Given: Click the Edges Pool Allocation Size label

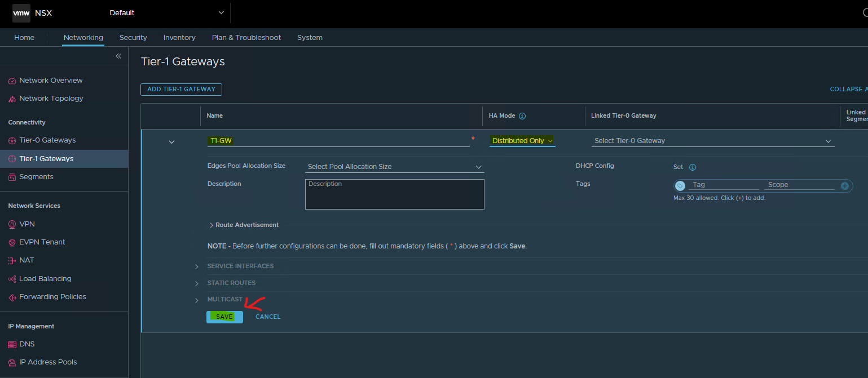Looking at the screenshot, I should 246,166.
